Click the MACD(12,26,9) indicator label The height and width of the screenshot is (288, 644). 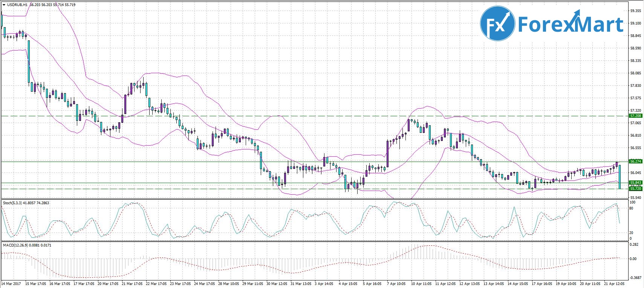pyautogui.click(x=16, y=245)
